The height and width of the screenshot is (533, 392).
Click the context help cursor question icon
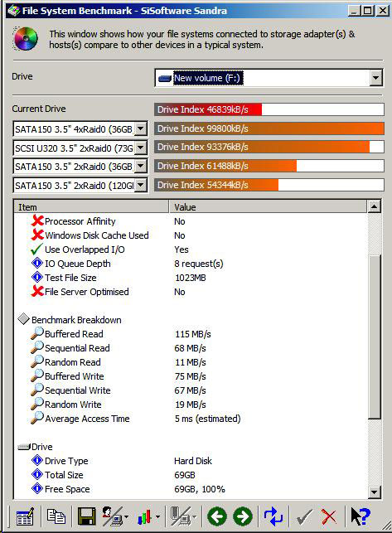pyautogui.click(x=360, y=516)
